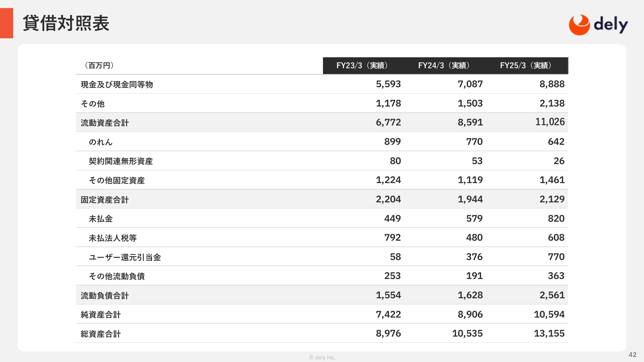Select the FY25/3 (実績) column header
Screen dimensions: 644x362
526,66
